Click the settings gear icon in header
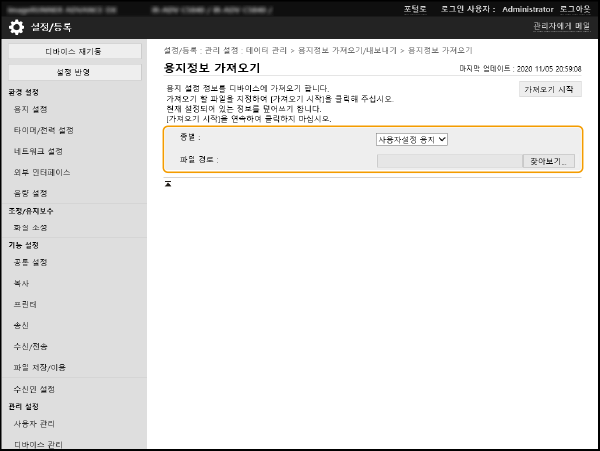This screenshot has height=451, width=600. tap(16, 27)
